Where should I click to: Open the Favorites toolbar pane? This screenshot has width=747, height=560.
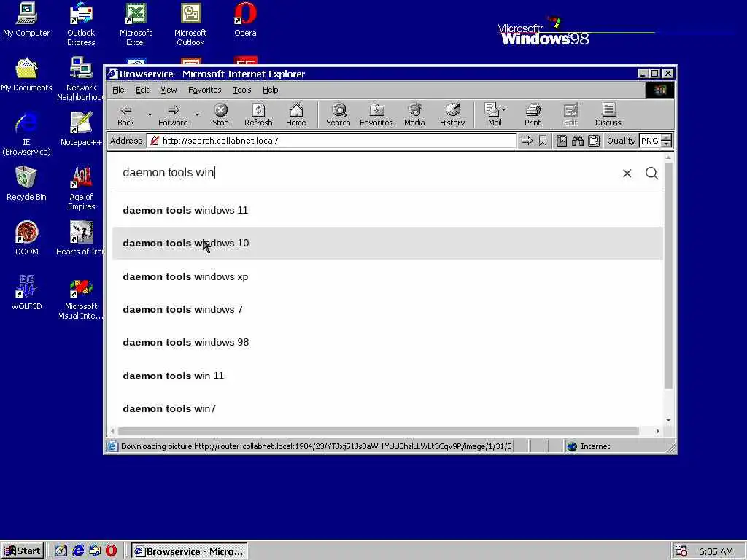(376, 114)
